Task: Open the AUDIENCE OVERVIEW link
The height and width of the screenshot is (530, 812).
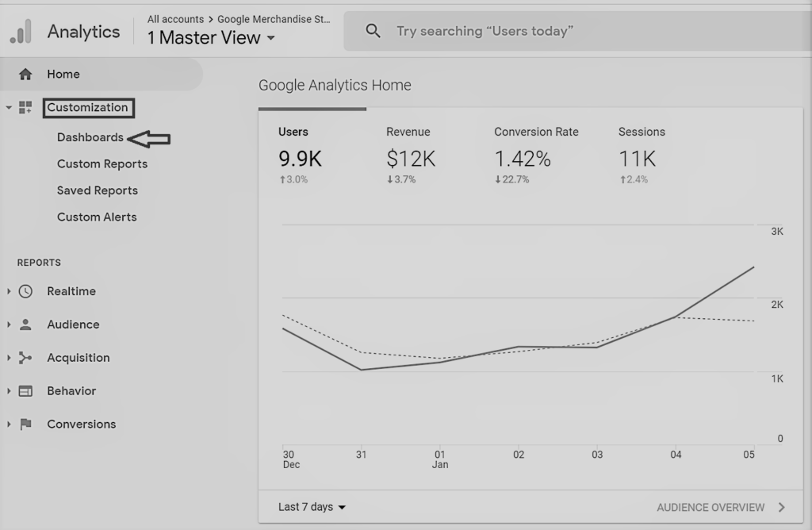Action: [x=710, y=507]
